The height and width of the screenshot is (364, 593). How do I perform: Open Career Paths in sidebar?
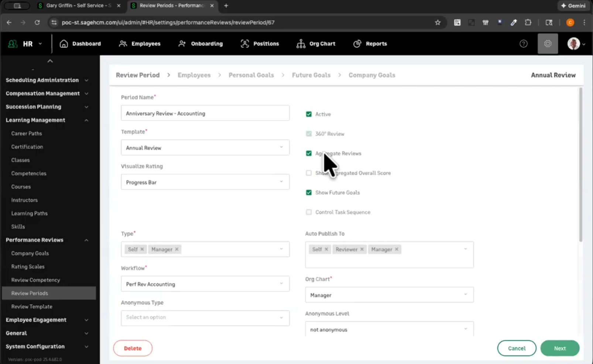point(27,134)
